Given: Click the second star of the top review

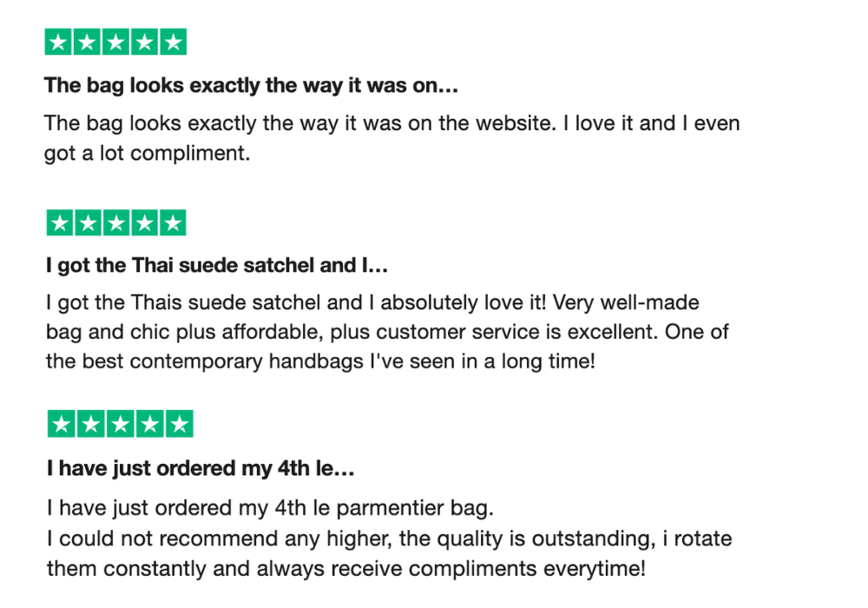Looking at the screenshot, I should click(x=87, y=42).
